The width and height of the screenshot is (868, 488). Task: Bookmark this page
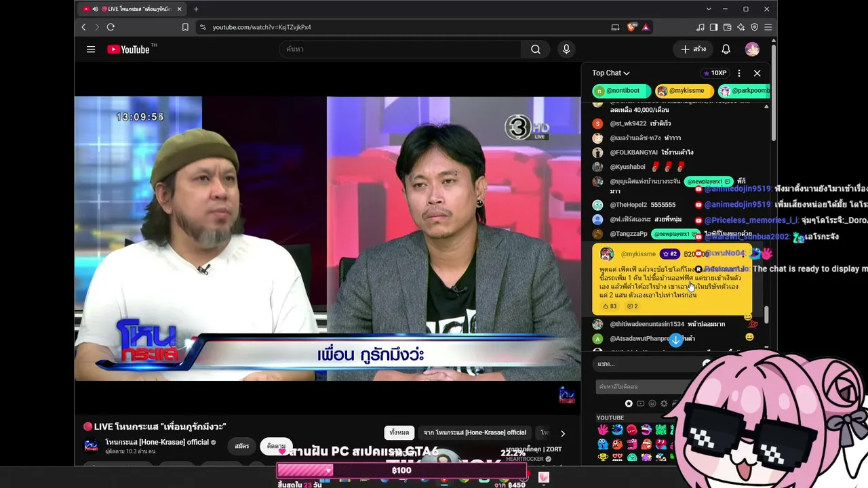tap(185, 27)
